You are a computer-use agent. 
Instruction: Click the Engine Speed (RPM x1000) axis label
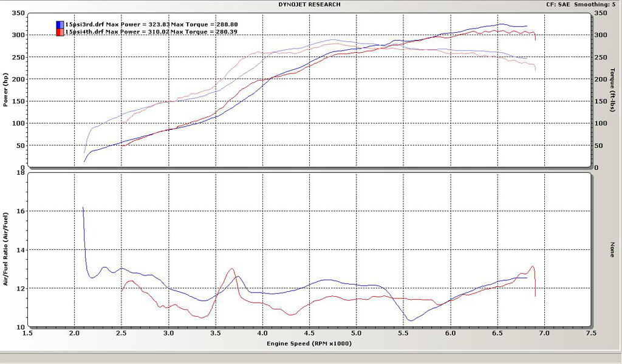tap(309, 343)
